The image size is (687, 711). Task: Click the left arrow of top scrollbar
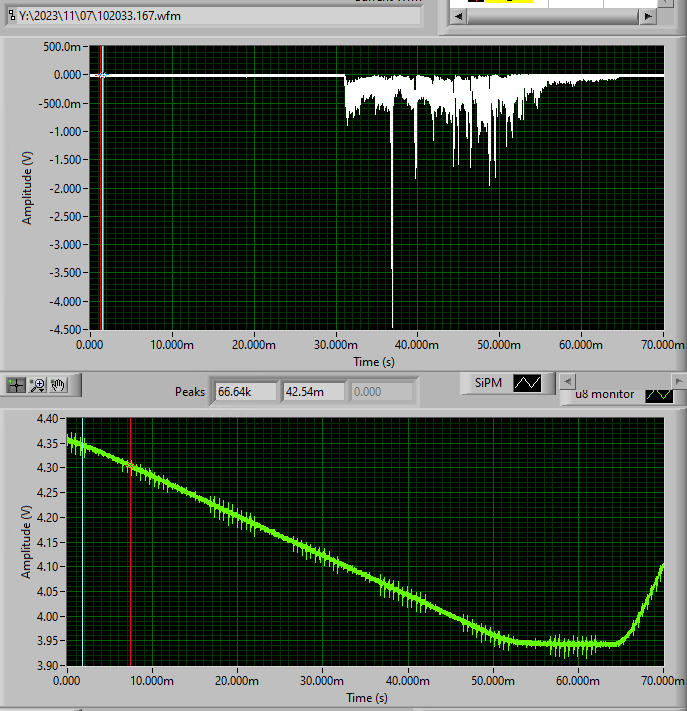(x=458, y=16)
